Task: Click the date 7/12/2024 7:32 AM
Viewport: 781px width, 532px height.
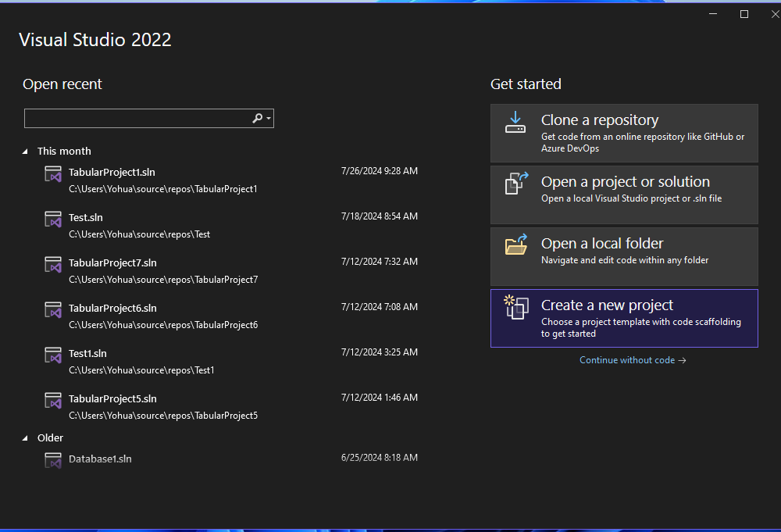Action: click(x=380, y=262)
